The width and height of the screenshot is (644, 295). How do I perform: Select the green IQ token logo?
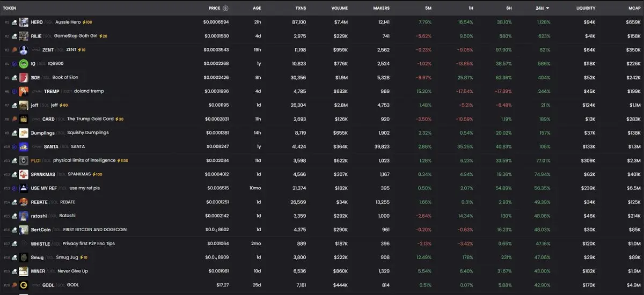24,64
